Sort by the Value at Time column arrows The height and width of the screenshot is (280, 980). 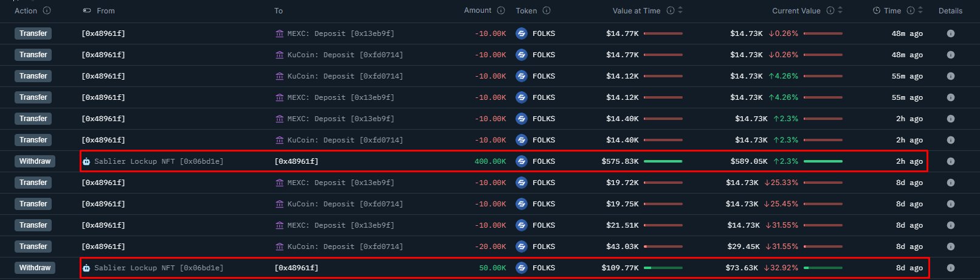click(x=680, y=10)
